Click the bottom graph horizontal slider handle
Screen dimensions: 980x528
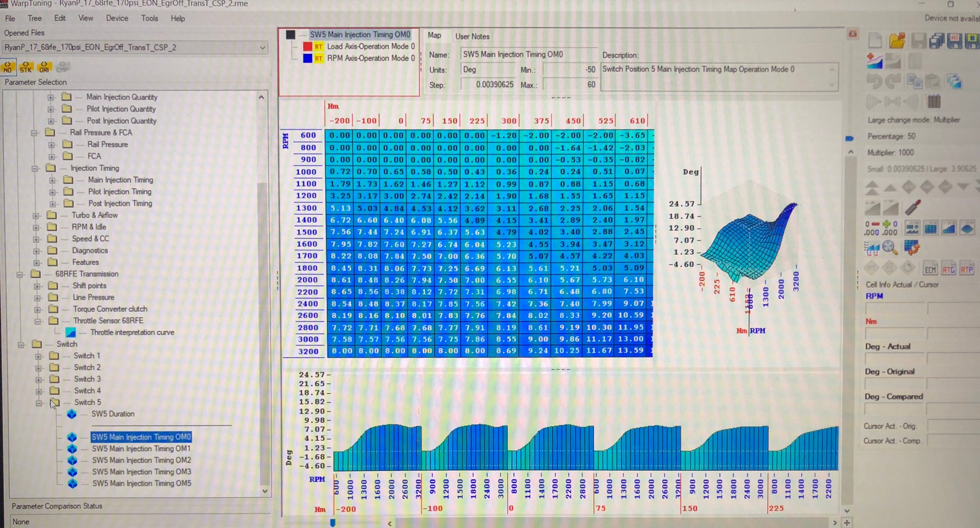(x=333, y=522)
